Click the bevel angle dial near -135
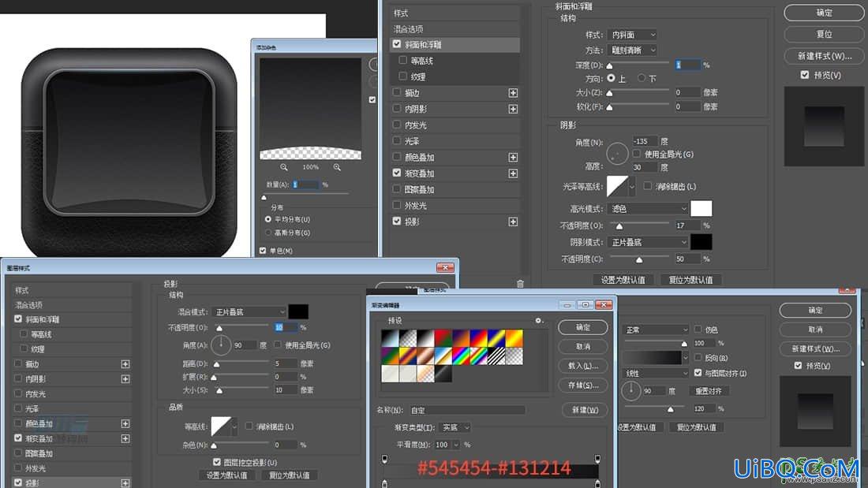 pos(617,153)
